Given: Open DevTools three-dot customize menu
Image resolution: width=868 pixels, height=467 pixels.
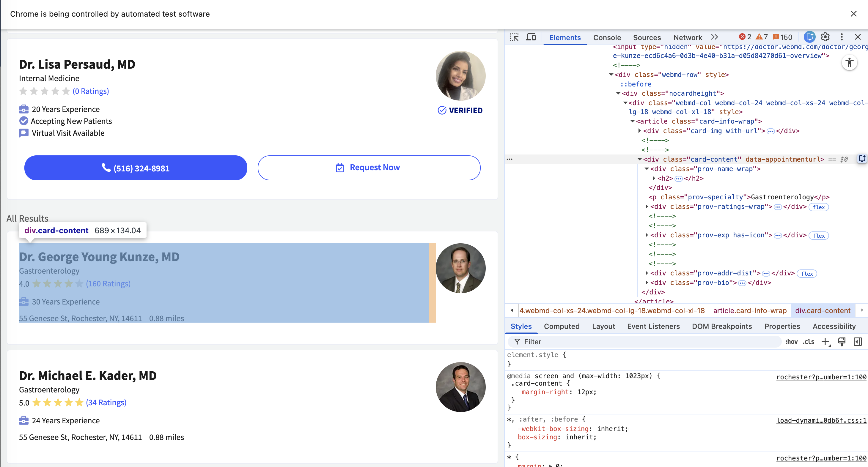Looking at the screenshot, I should coord(841,37).
